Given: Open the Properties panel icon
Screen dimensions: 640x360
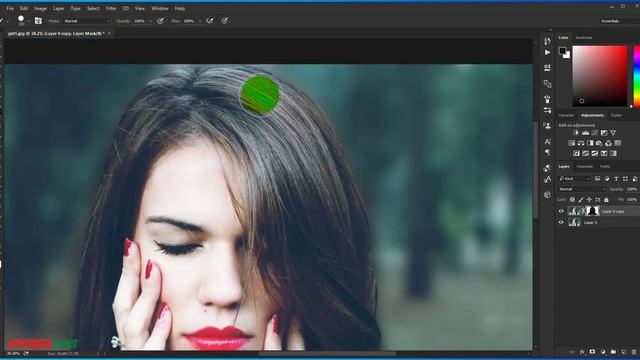Looking at the screenshot, I should tap(547, 67).
